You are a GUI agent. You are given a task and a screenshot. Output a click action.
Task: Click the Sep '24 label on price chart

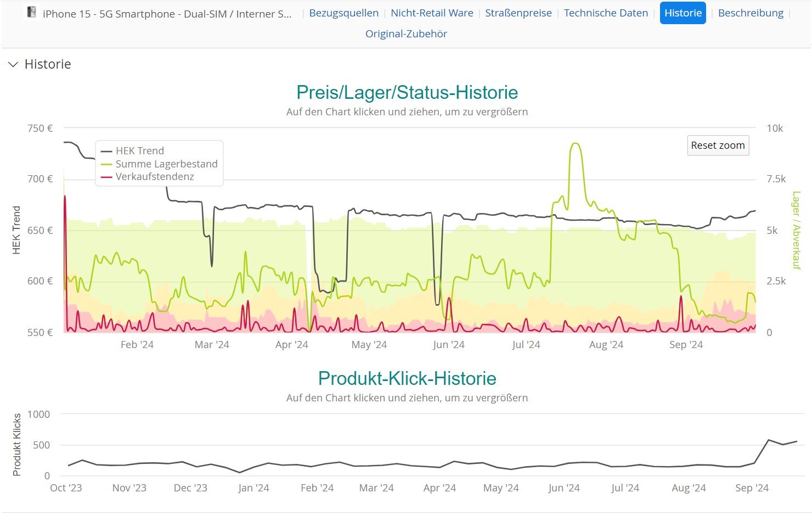point(686,345)
